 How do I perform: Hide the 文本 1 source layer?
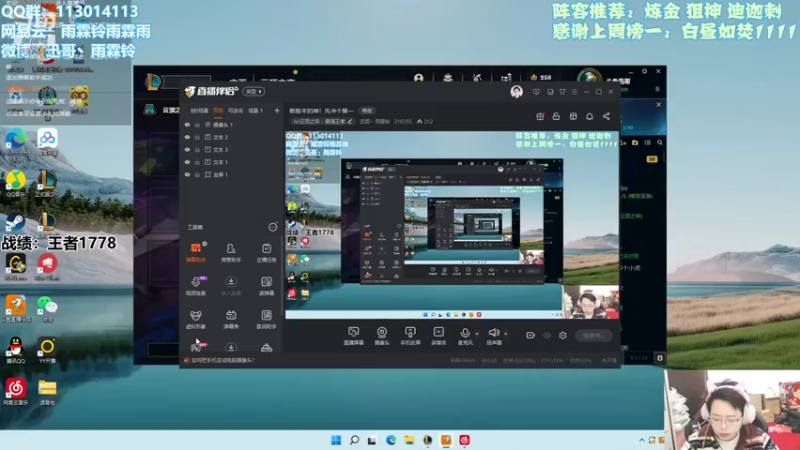tap(187, 162)
